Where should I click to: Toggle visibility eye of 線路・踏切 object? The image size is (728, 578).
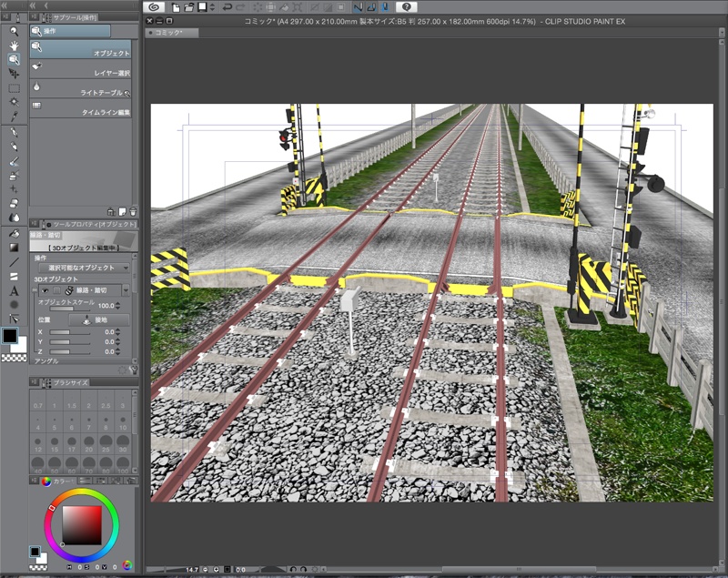[x=45, y=290]
